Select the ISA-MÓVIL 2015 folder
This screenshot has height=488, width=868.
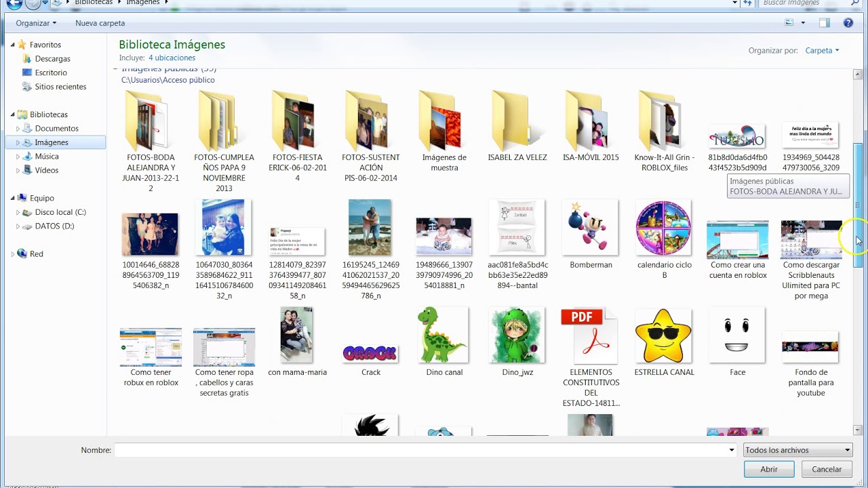pos(591,125)
